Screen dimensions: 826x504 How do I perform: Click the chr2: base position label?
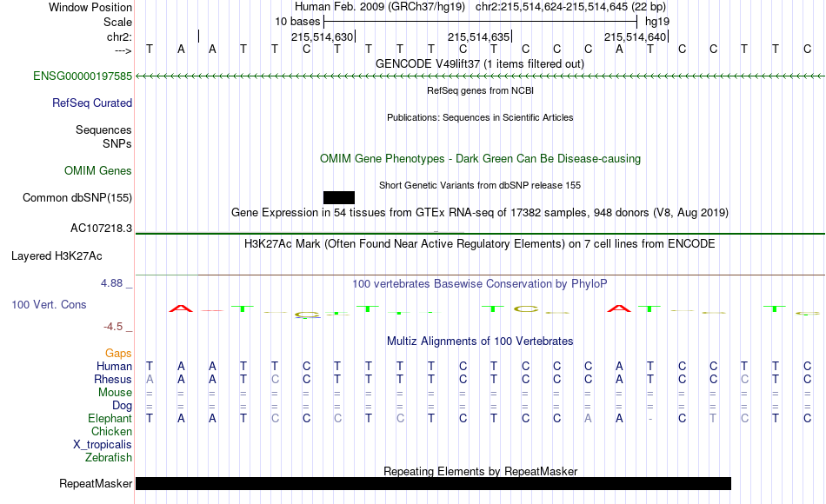click(119, 36)
